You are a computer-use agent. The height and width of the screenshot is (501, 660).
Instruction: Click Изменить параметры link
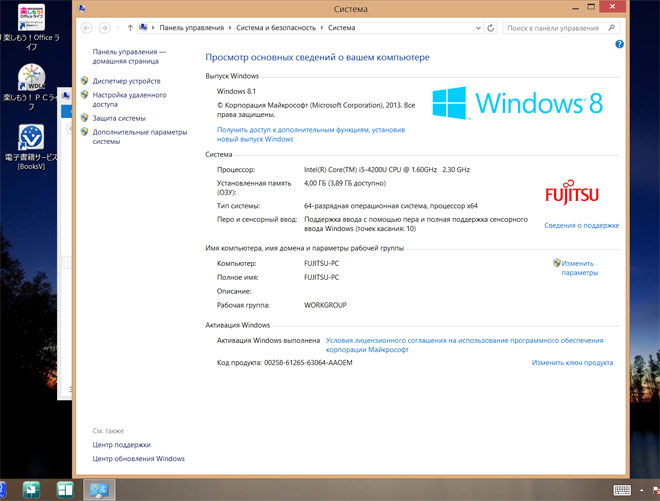pyautogui.click(x=579, y=268)
